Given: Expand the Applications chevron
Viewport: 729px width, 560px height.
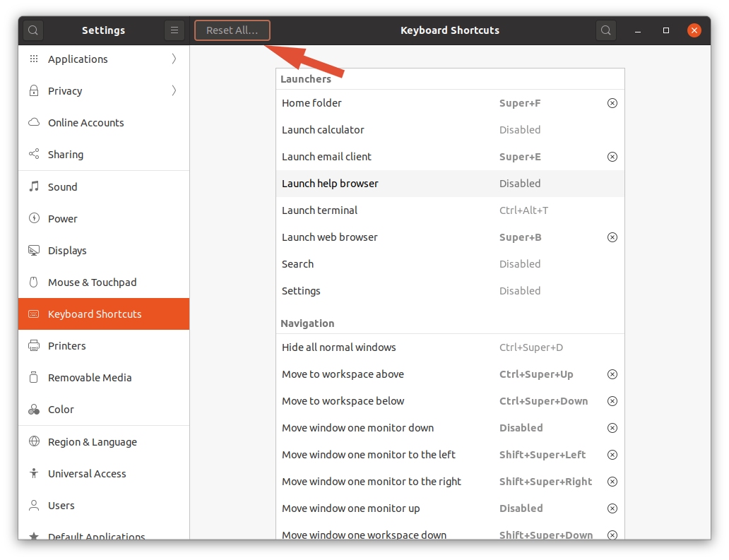Looking at the screenshot, I should tap(174, 59).
